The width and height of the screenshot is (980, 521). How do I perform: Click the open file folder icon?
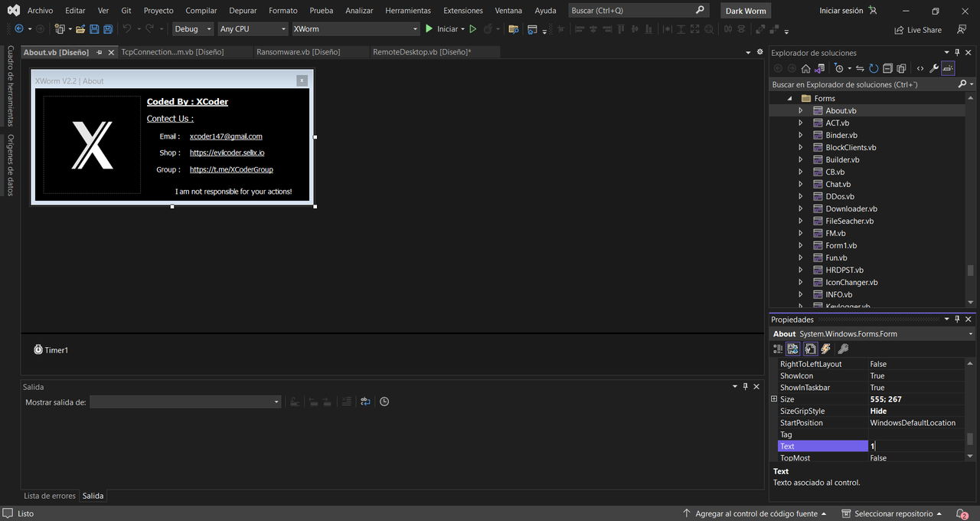[80, 29]
